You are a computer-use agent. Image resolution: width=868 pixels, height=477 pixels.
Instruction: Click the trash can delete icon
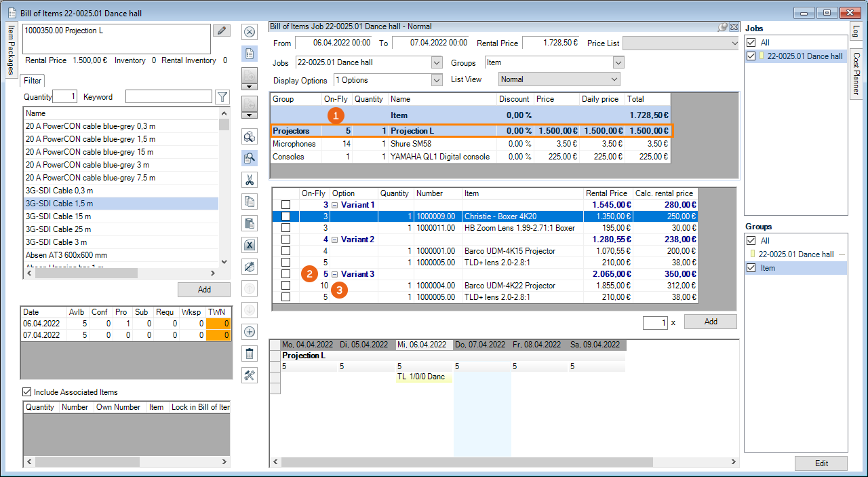click(250, 354)
